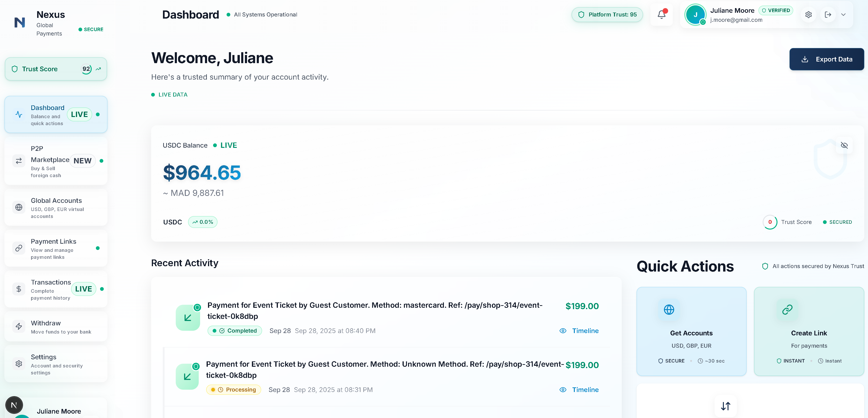Open settings via header gear icon
The height and width of the screenshot is (418, 868).
click(x=808, y=14)
